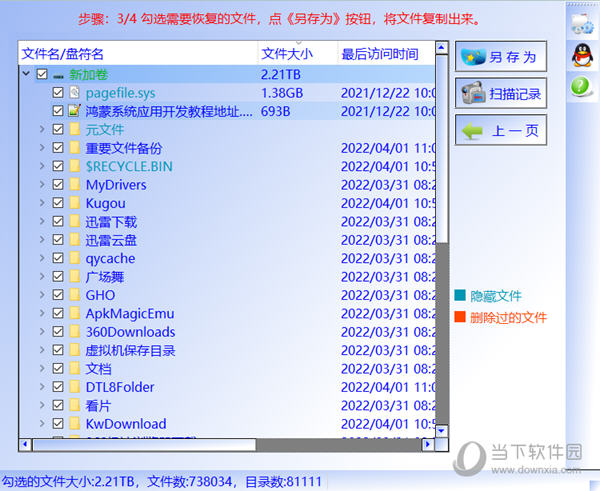Expand the 重要文件备份 folder
This screenshot has width=600, height=491.
[42, 148]
